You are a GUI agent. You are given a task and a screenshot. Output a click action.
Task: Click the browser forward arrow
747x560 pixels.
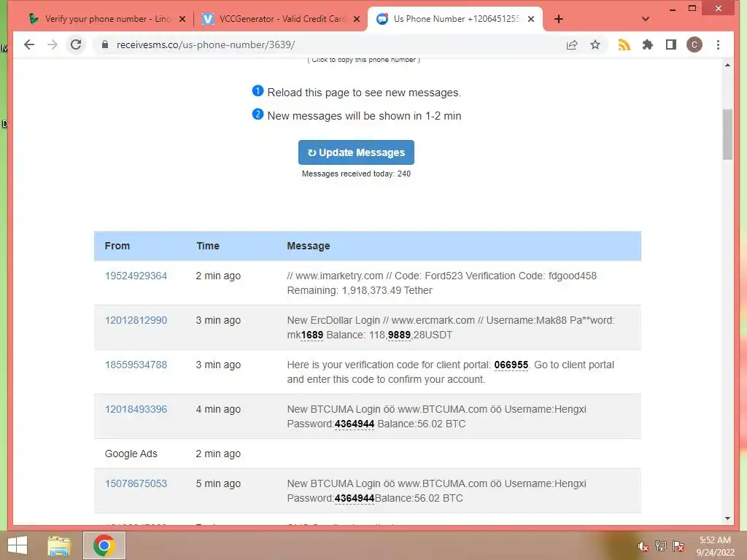click(x=53, y=44)
